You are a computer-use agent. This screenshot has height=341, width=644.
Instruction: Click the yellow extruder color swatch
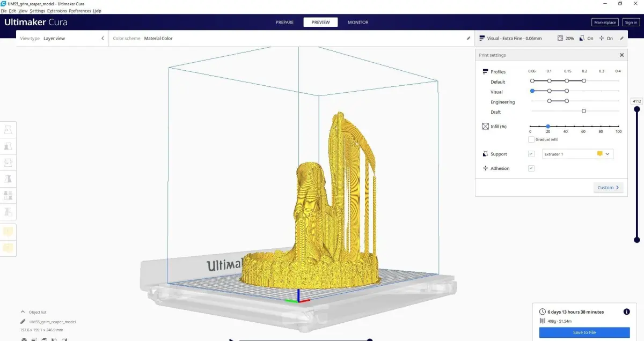(600, 154)
